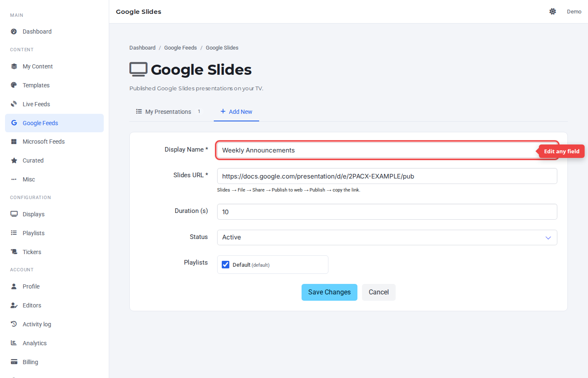Click the Activity log history icon
Image resolution: width=588 pixels, height=378 pixels.
coord(14,324)
